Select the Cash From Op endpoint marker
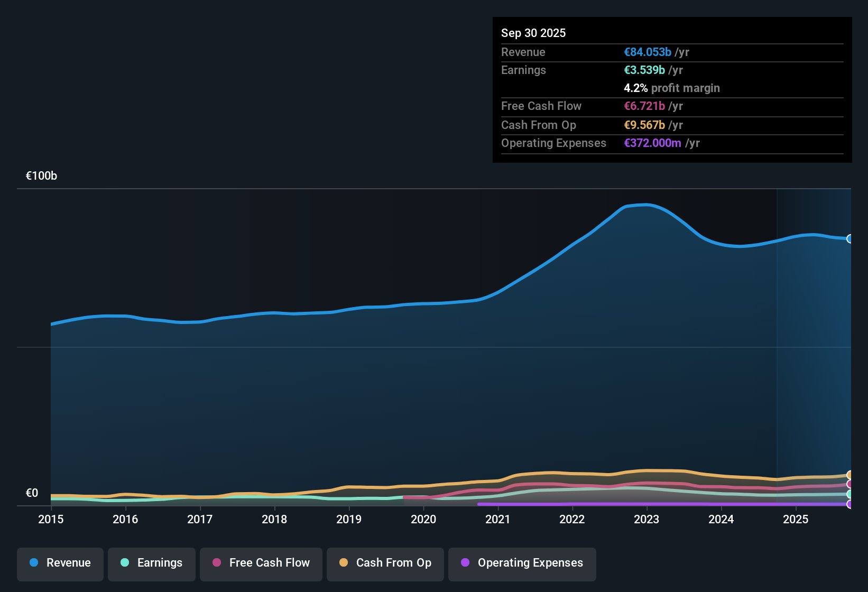This screenshot has height=592, width=868. (x=850, y=475)
